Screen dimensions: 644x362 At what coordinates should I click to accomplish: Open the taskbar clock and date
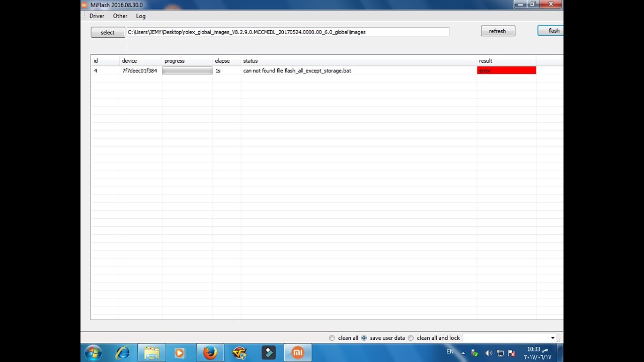[537, 353]
